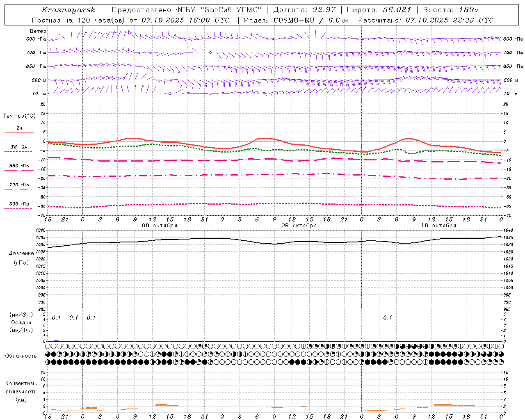Click the 500 гПа temperature legend entry

(x=19, y=204)
